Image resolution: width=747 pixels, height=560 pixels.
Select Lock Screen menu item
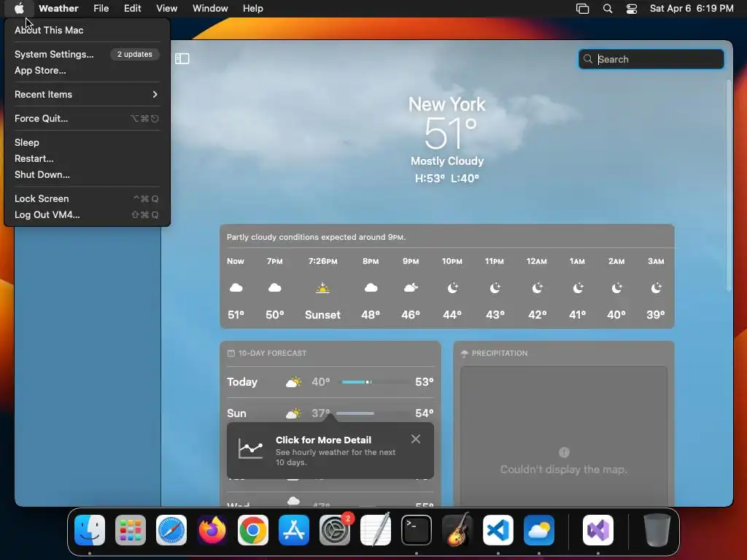pyautogui.click(x=88, y=198)
